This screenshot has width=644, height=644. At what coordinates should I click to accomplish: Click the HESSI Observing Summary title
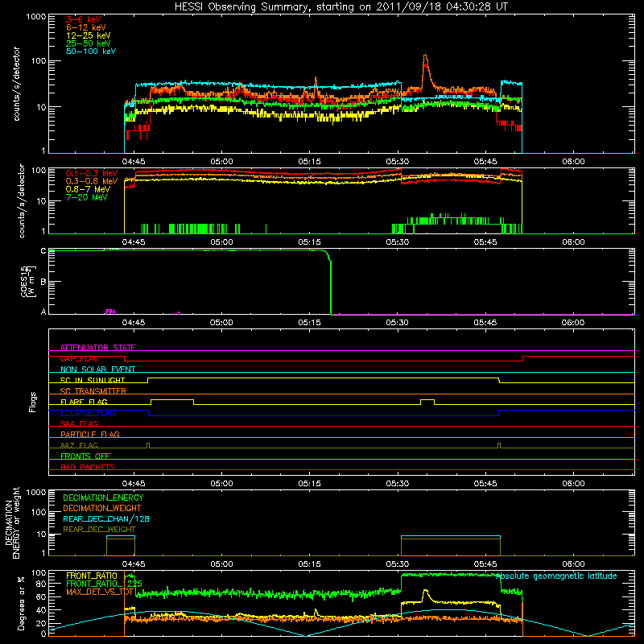pyautogui.click(x=341, y=7)
